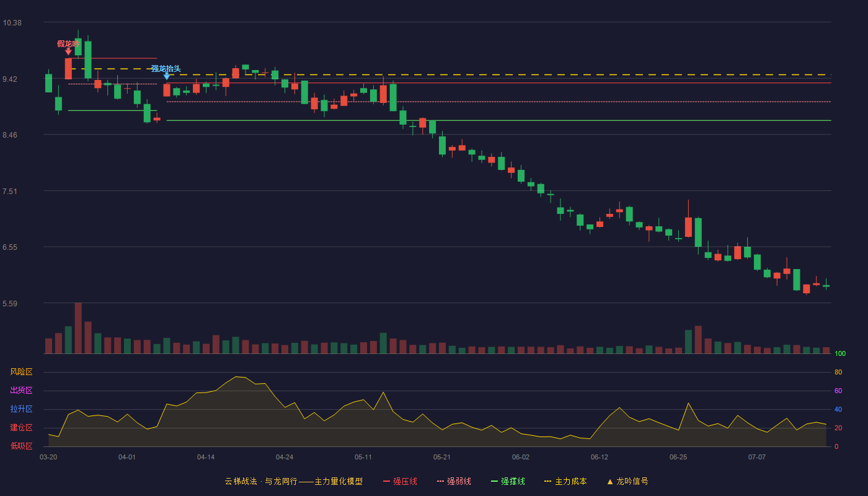
Task: Select the 建仓区 zone label
Action: tap(21, 428)
